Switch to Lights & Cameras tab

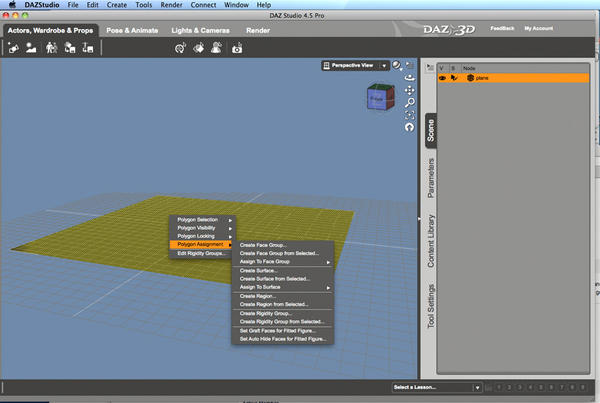[x=200, y=30]
